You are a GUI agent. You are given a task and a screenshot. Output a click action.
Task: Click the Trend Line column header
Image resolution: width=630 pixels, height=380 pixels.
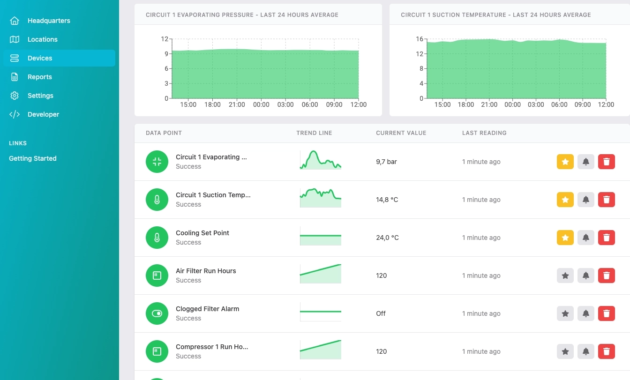[314, 133]
